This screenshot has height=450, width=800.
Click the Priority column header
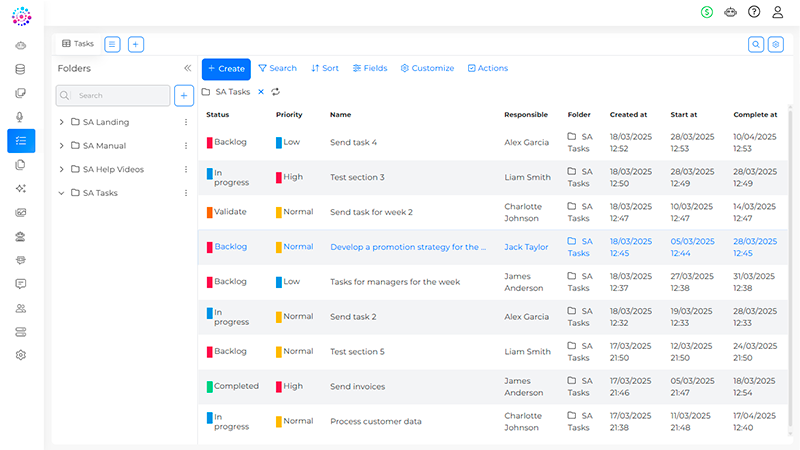click(289, 115)
